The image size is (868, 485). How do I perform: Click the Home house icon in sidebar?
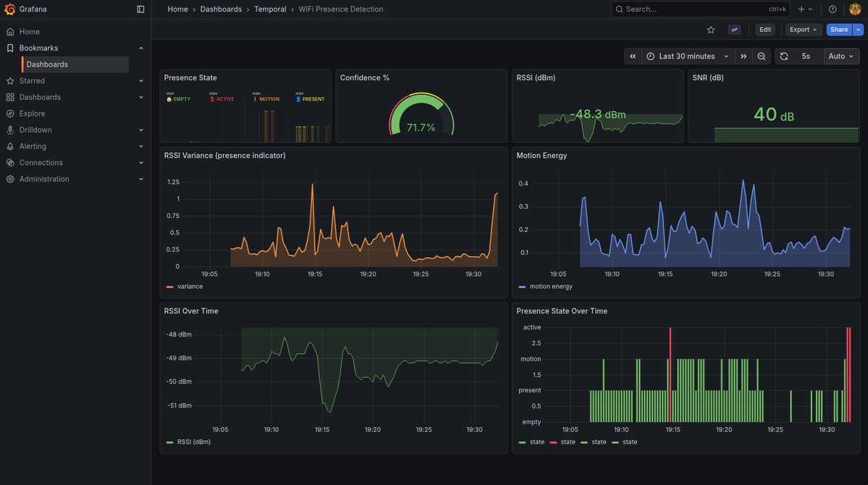10,32
